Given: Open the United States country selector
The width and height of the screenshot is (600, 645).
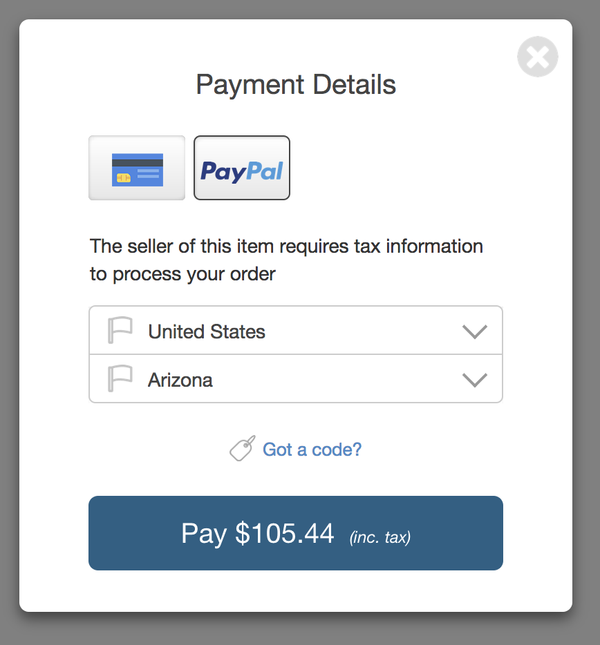Looking at the screenshot, I should click(295, 331).
